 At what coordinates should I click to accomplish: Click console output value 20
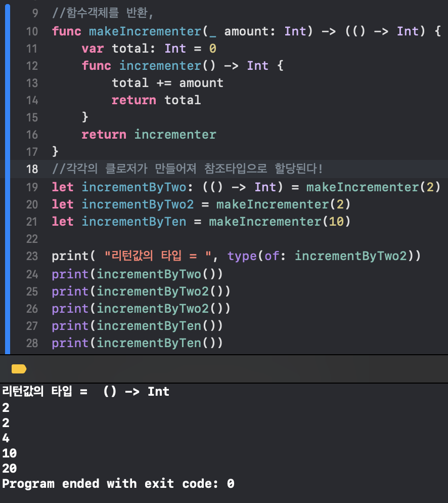pyautogui.click(x=9, y=469)
